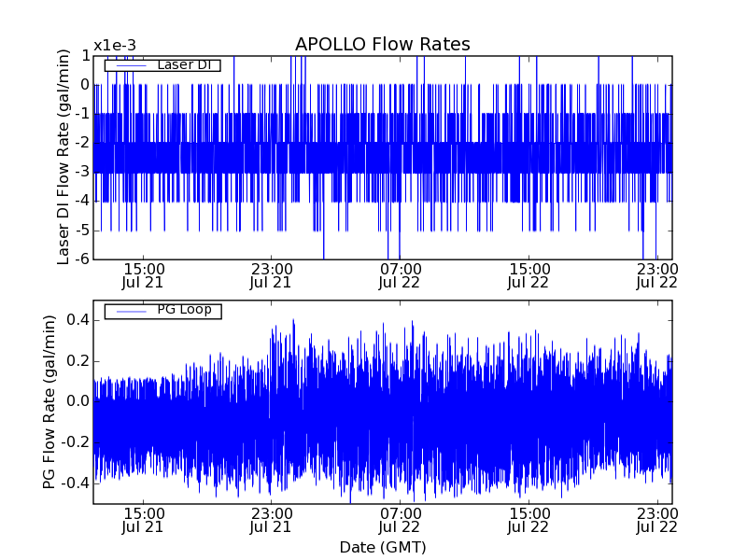Click the '-6' tick on Laser DI y-axis

[x=81, y=259]
